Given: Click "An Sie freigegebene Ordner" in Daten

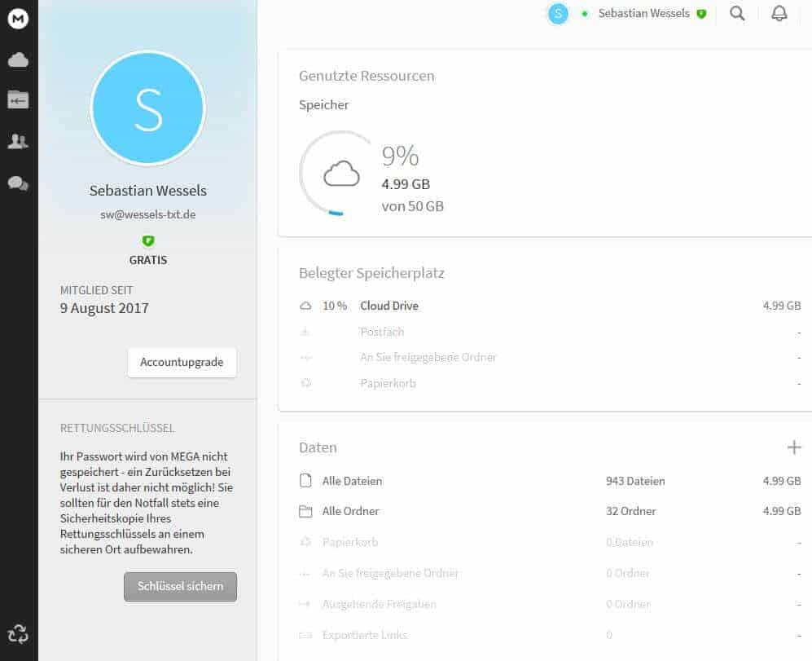Looking at the screenshot, I should (x=390, y=573).
